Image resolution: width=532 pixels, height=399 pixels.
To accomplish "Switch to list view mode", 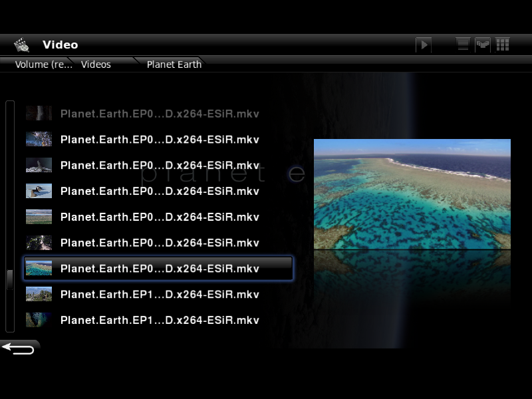I will (x=463, y=45).
